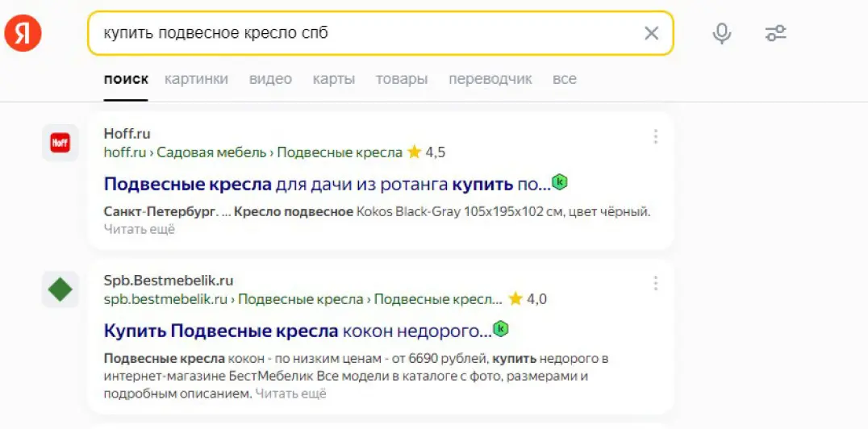This screenshot has width=868, height=429.
Task: Start voice search with the microphone icon
Action: 721,33
